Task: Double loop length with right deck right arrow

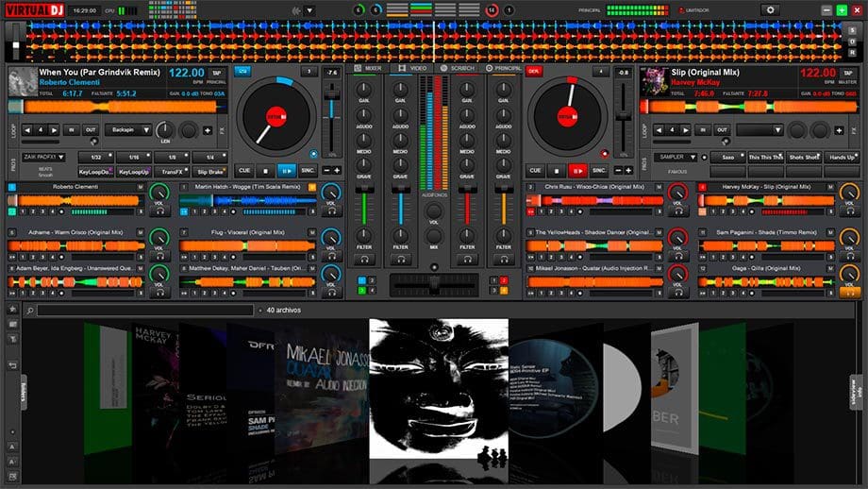Action: click(x=685, y=130)
